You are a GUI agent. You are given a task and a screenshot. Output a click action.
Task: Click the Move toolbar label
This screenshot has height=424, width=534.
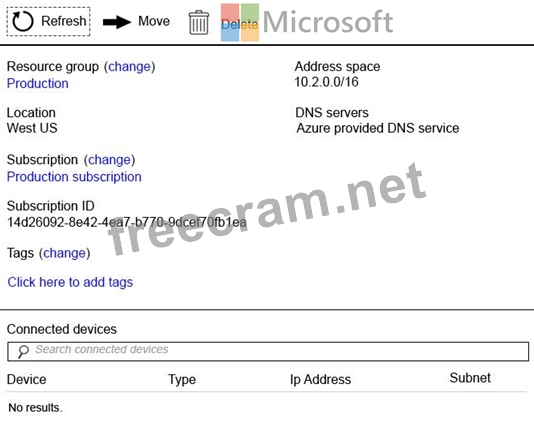click(x=154, y=21)
